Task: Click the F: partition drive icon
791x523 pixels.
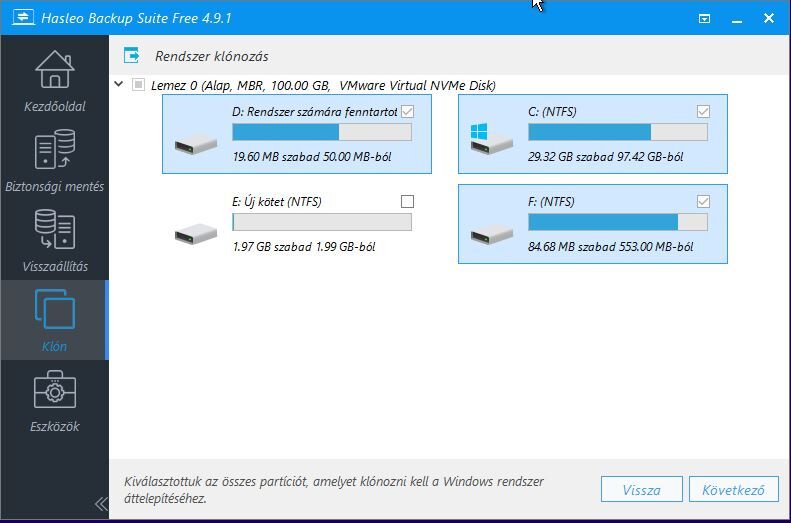Action: click(x=491, y=234)
